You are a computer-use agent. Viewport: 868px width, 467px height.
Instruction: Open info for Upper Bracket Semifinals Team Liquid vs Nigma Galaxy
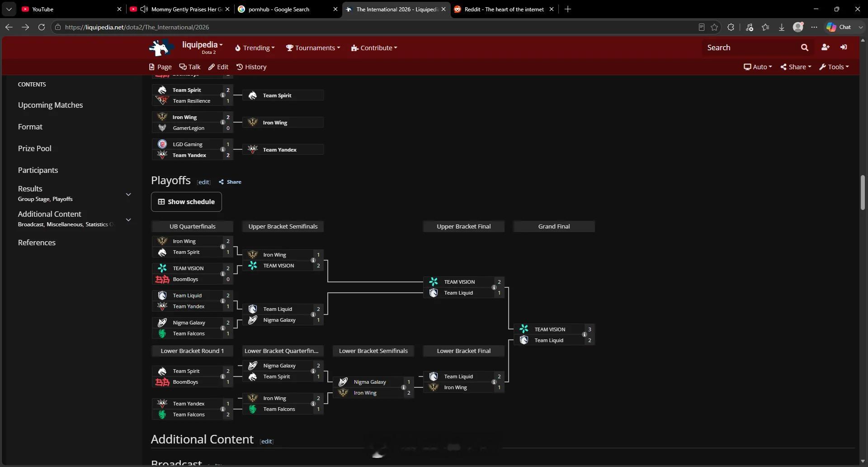(x=313, y=315)
